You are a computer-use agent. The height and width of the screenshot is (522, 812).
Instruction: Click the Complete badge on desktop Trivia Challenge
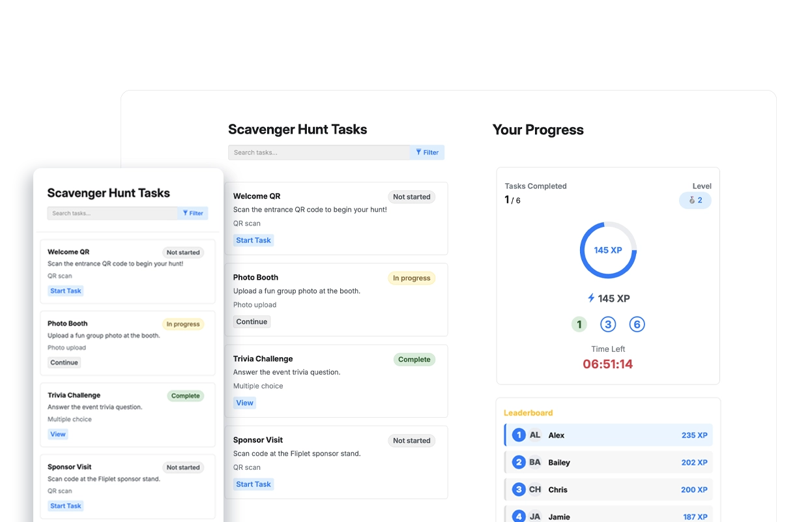click(414, 359)
